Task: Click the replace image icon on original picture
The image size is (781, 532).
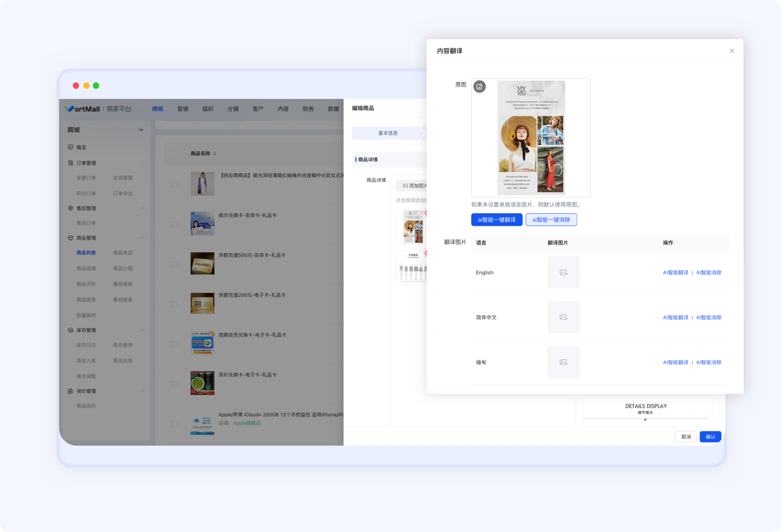Action: (480, 86)
